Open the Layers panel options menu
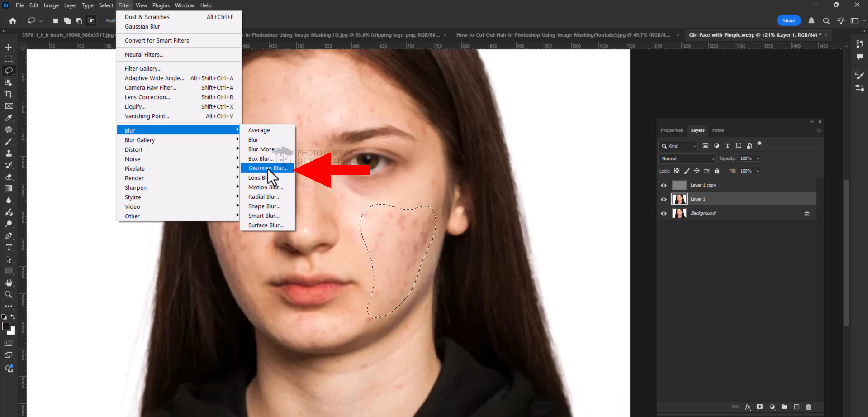 (x=819, y=130)
